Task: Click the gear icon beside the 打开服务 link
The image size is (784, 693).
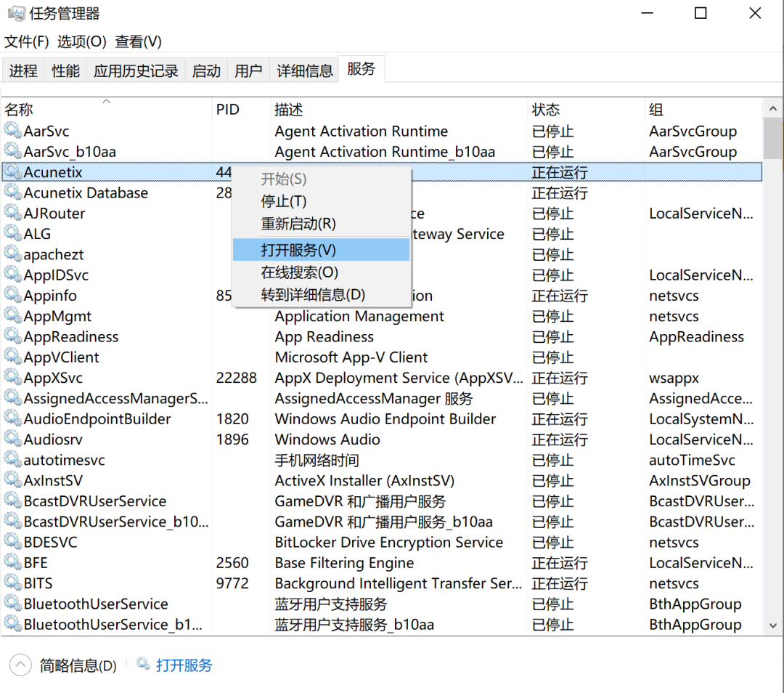Action: click(142, 665)
